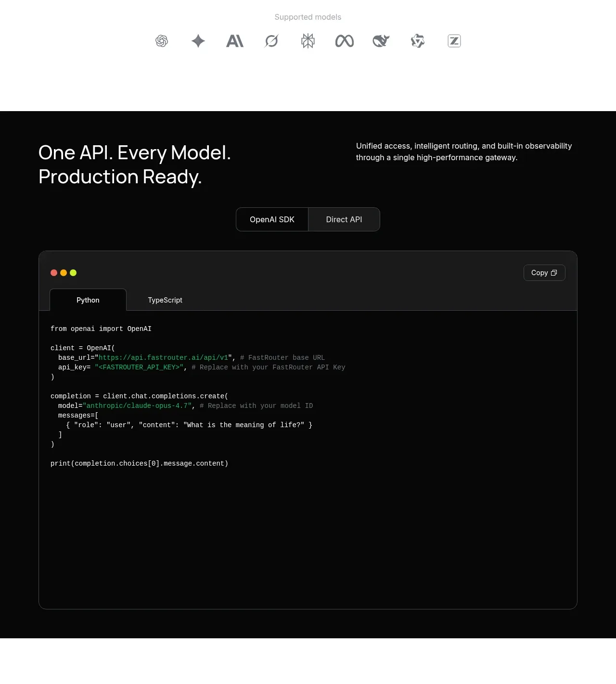The image size is (616, 684).
Task: Switch to the Direct API option
Action: [x=344, y=219]
